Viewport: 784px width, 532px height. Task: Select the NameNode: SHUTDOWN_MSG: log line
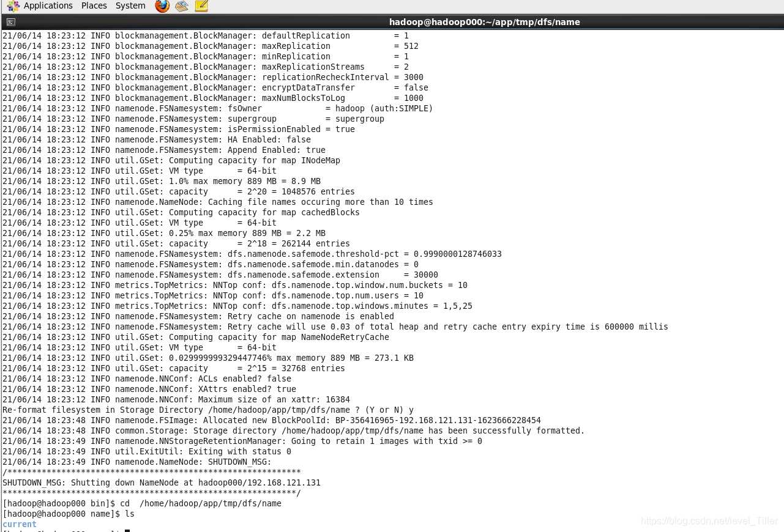tap(137, 462)
